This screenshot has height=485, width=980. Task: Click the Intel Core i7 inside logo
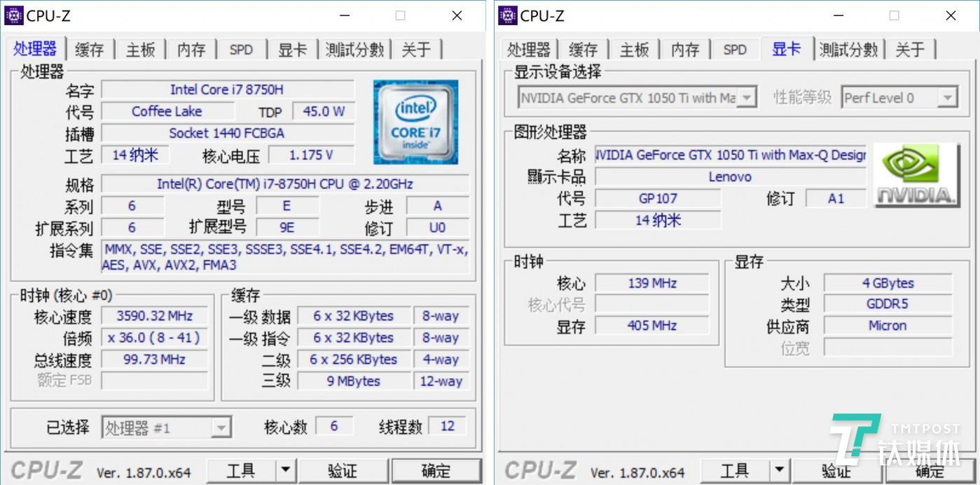click(x=416, y=122)
